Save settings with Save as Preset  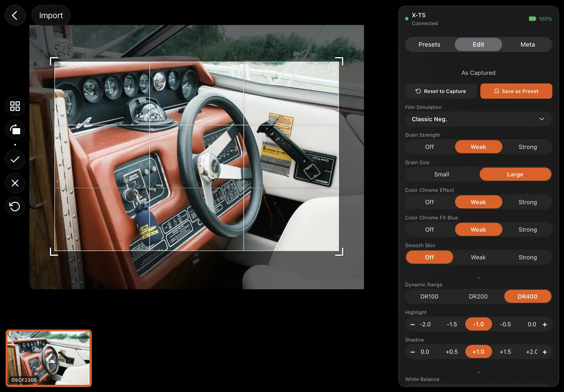pyautogui.click(x=516, y=91)
